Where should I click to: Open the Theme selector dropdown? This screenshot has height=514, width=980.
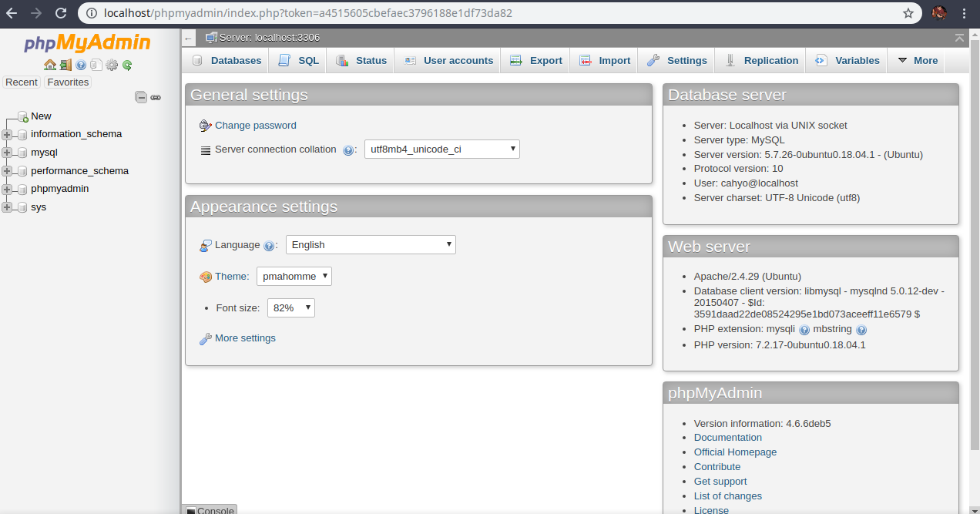pos(295,275)
